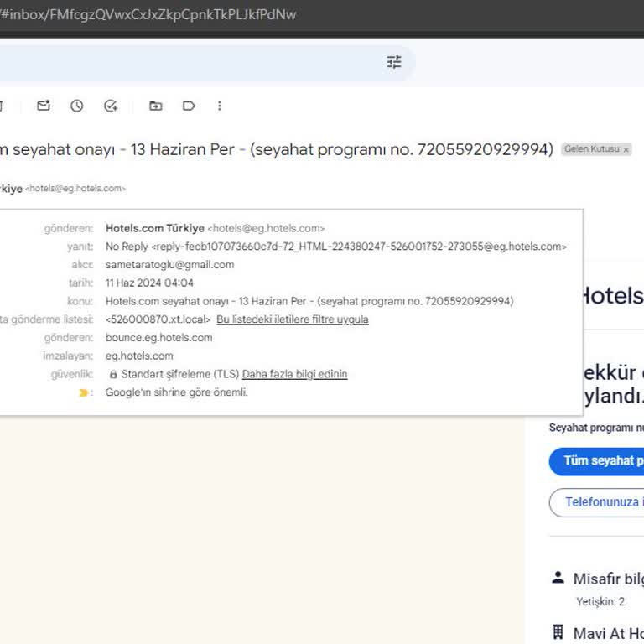The height and width of the screenshot is (644, 644).
Task: Add email to Tasks
Action: click(x=111, y=106)
